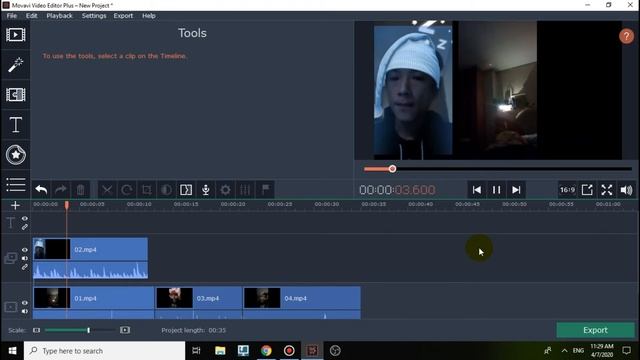Toggle visibility of main video track
Image resolution: width=640 pixels, height=360 pixels.
(x=25, y=303)
